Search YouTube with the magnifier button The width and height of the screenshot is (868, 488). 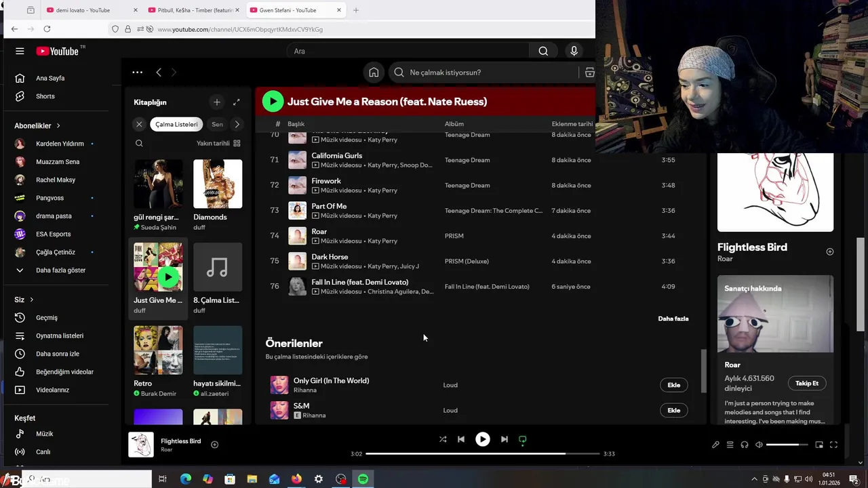(543, 51)
